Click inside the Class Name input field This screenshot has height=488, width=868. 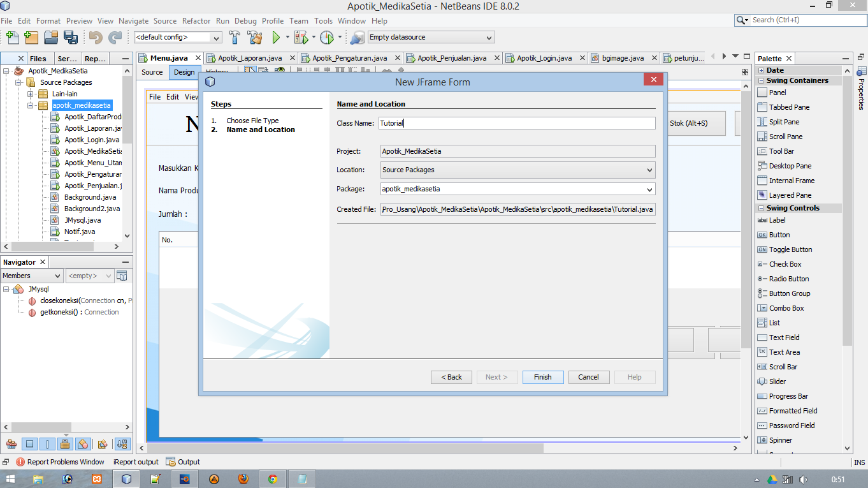coord(516,123)
